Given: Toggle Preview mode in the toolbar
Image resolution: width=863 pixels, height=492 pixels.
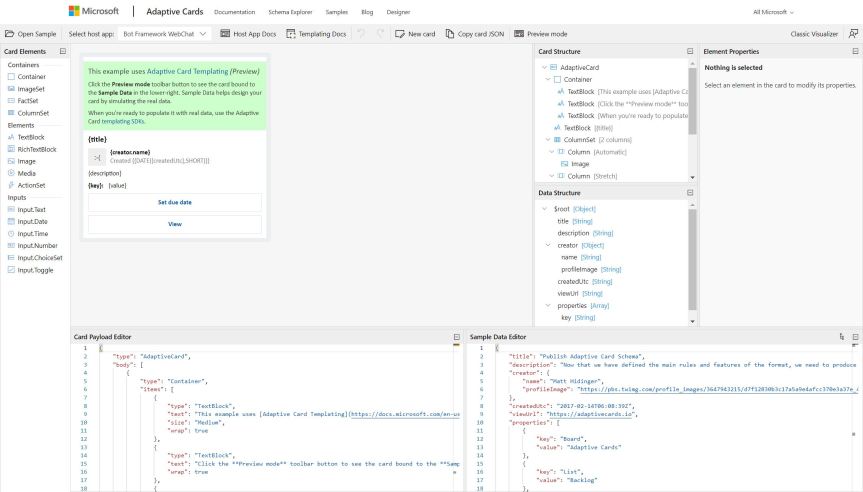Looking at the screenshot, I should [540, 34].
